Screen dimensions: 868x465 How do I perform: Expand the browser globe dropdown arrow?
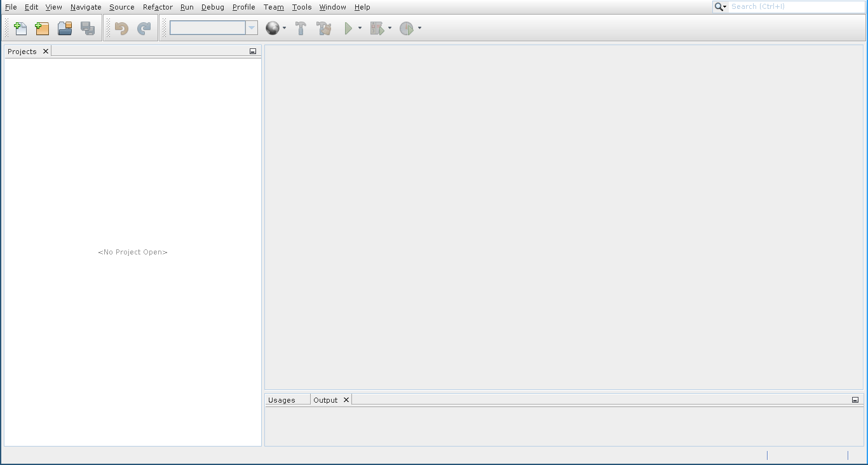pyautogui.click(x=284, y=29)
